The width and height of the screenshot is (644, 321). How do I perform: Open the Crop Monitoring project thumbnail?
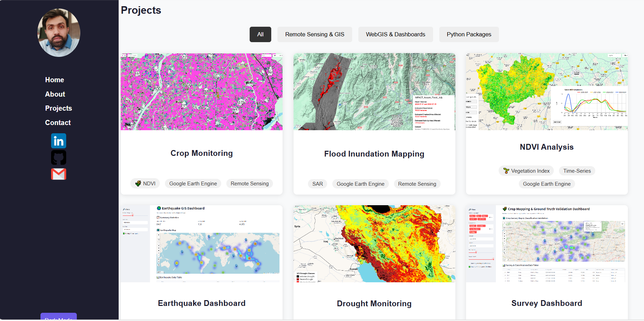[201, 91]
